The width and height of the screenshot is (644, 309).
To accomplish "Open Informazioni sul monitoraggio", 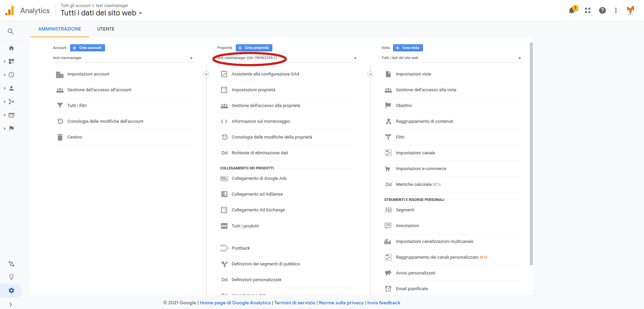I will 261,121.
